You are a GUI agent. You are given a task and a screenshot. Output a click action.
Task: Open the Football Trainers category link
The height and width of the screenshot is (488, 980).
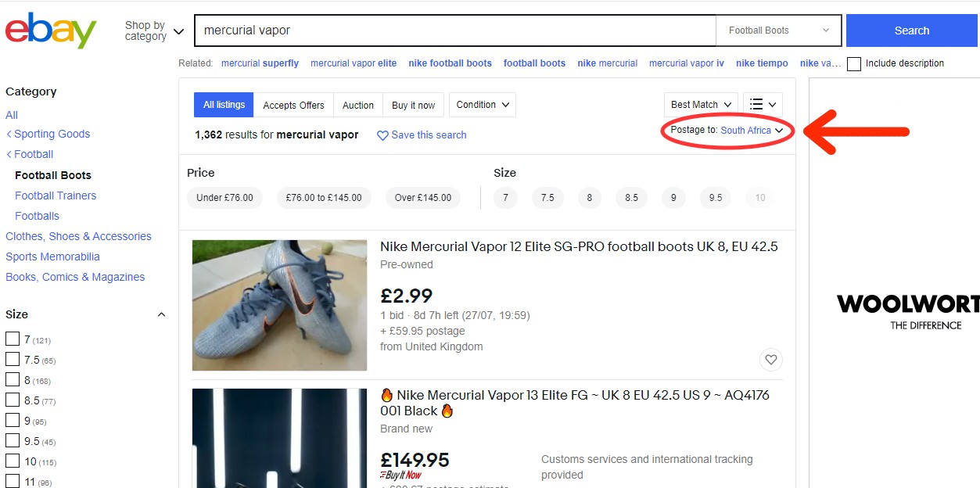pos(56,196)
